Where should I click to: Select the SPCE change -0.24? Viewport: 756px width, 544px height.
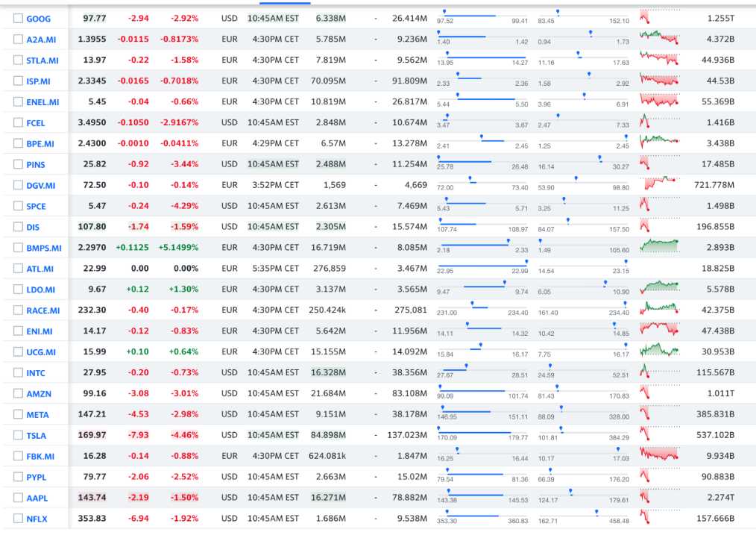139,206
